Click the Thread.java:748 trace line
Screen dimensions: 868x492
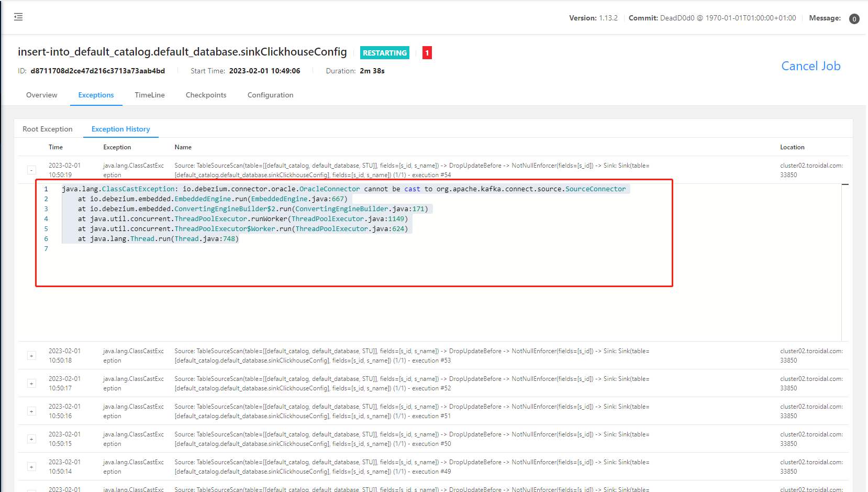(x=158, y=239)
